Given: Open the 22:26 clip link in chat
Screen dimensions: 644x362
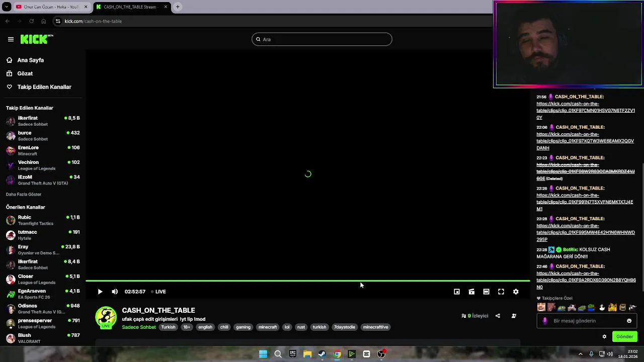Looking at the screenshot, I should click(585, 202).
